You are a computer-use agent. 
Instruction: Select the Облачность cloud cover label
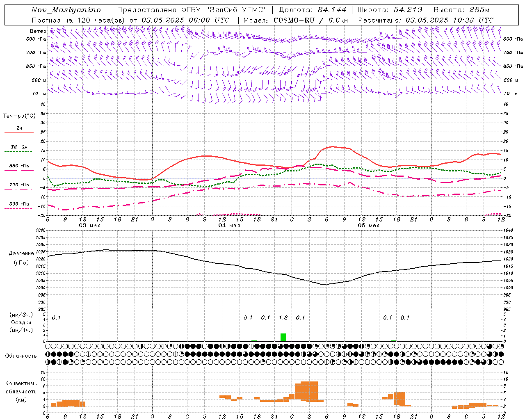(21, 356)
